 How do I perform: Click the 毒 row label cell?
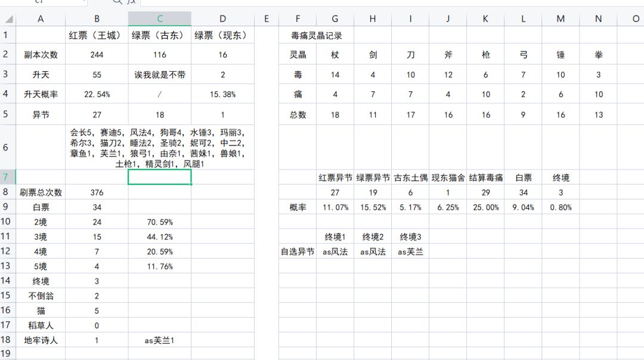point(298,75)
